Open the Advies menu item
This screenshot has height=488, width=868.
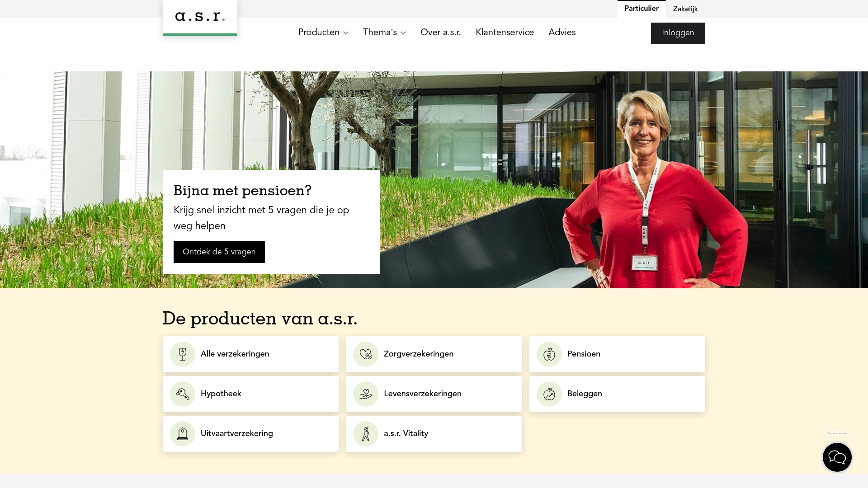(562, 33)
